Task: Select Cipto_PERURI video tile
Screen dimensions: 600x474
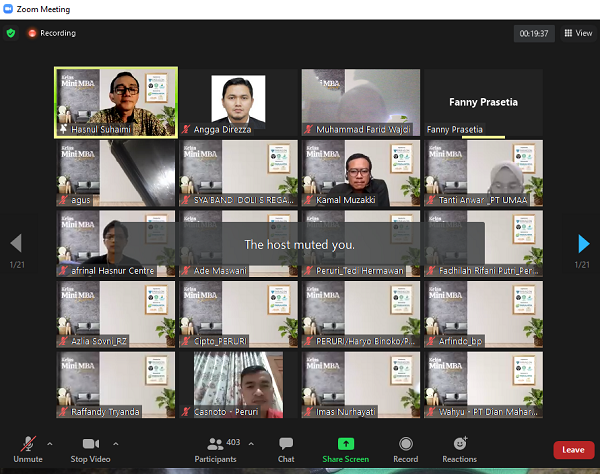Action: [238, 314]
